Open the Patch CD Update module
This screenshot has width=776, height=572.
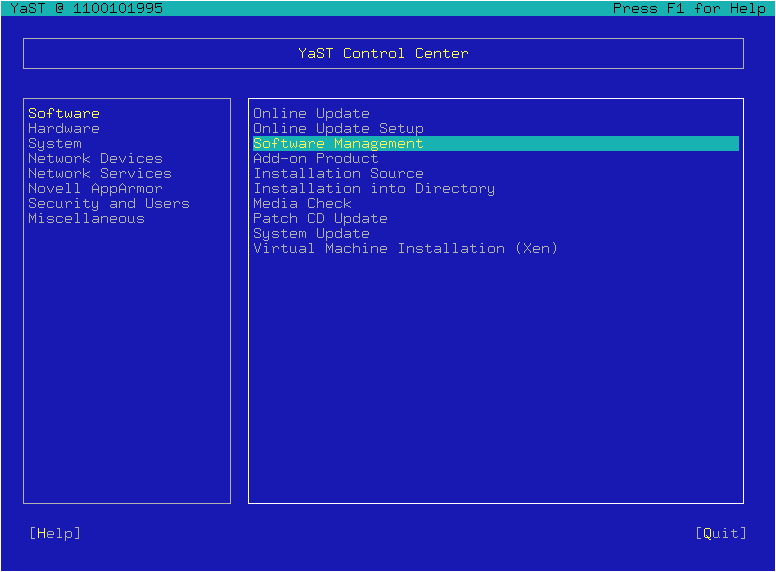pos(320,218)
